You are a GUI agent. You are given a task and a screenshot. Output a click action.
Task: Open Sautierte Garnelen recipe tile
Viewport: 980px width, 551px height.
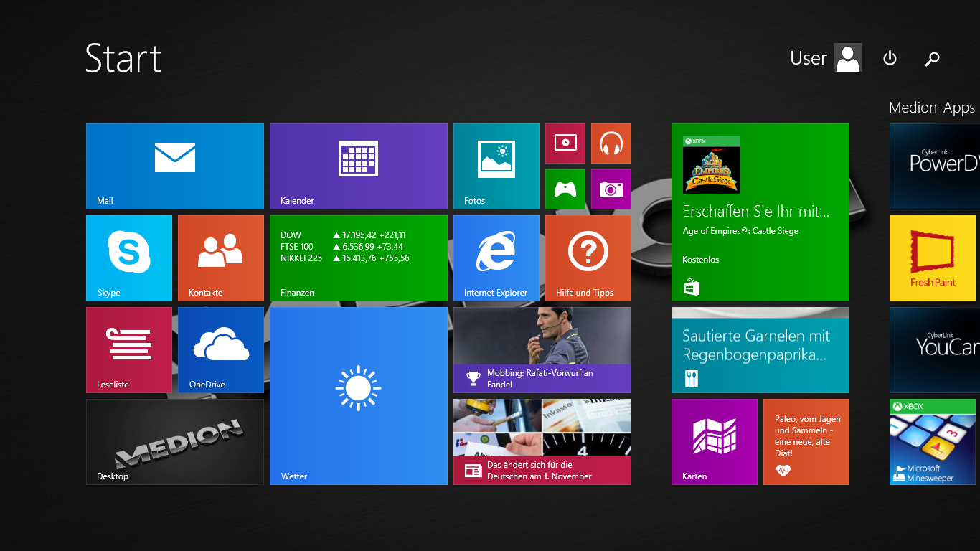click(x=760, y=350)
